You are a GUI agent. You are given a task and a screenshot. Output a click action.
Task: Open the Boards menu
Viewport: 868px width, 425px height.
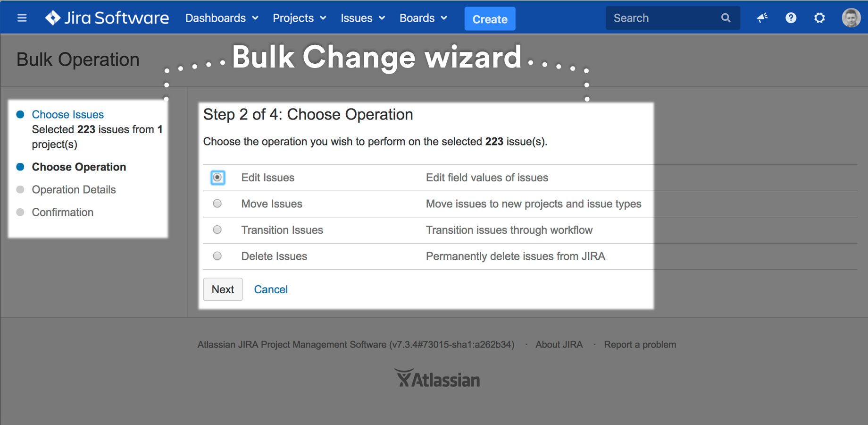point(423,18)
